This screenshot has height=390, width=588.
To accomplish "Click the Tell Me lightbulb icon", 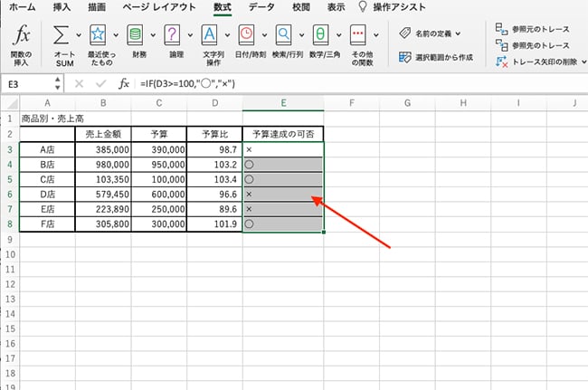I will pyautogui.click(x=362, y=6).
